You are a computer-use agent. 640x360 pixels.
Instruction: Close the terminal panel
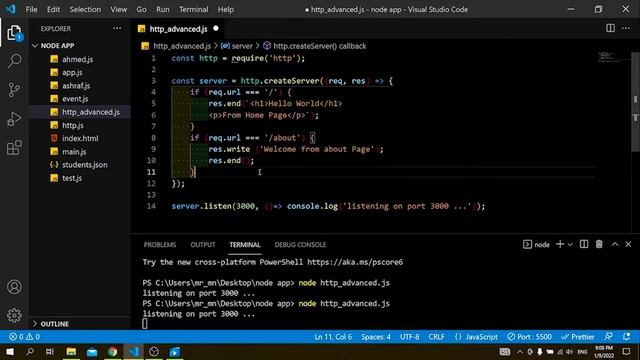628,244
